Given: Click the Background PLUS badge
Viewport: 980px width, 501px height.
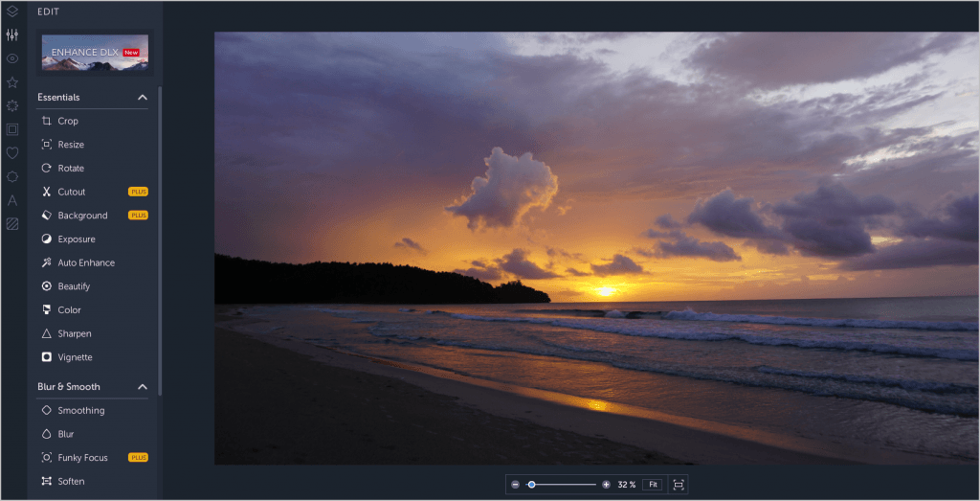Looking at the screenshot, I should pyautogui.click(x=138, y=216).
